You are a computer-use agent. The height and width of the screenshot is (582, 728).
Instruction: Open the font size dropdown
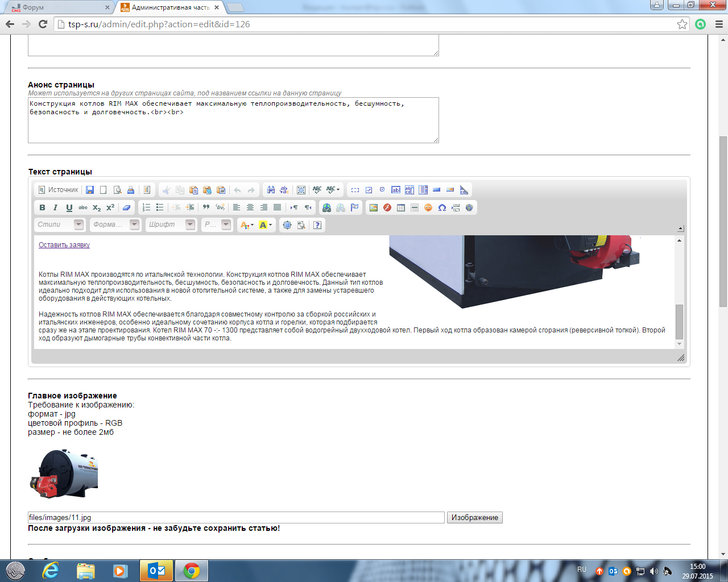tap(217, 225)
